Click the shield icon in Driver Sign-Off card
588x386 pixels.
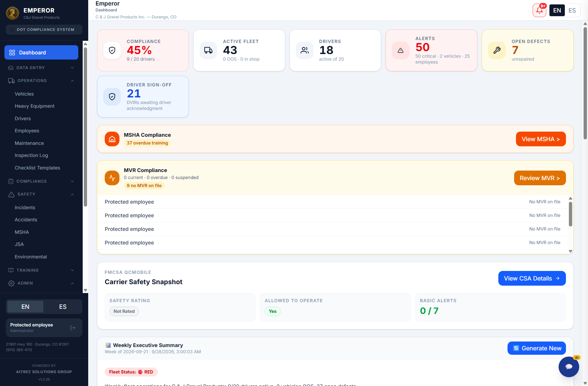[112, 97]
